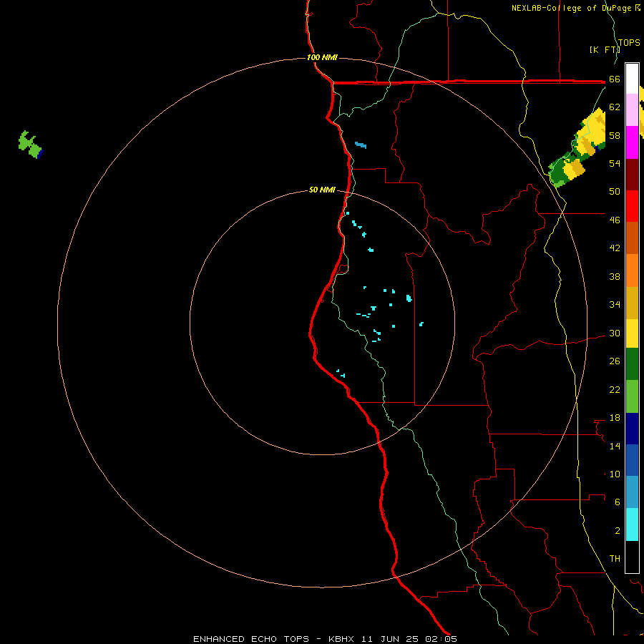Click the burnt orange legend swatch

632,238
